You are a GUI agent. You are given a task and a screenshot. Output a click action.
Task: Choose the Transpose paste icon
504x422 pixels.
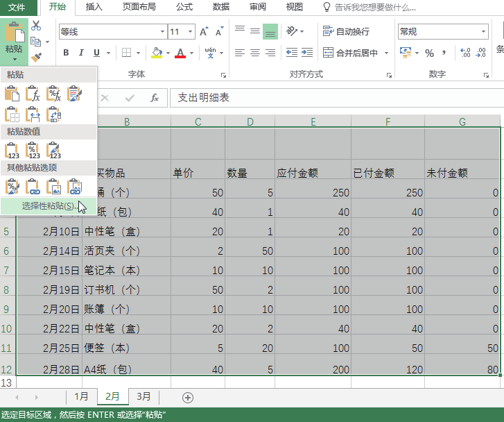coord(53,115)
